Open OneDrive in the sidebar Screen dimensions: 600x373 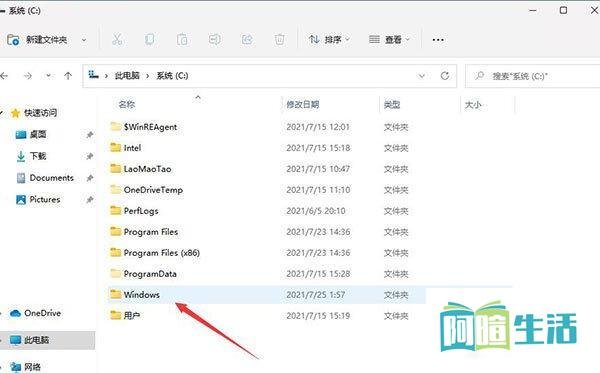42,313
